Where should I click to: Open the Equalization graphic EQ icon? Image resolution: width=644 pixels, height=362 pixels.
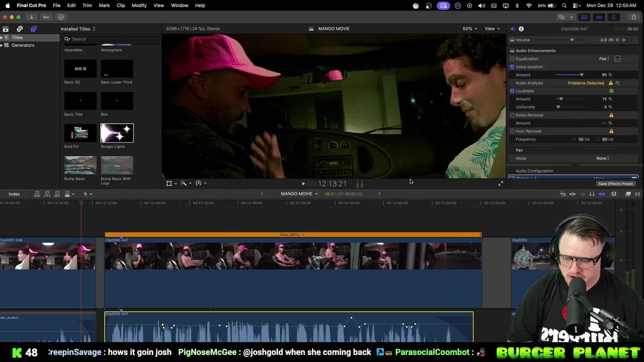tap(617, 59)
